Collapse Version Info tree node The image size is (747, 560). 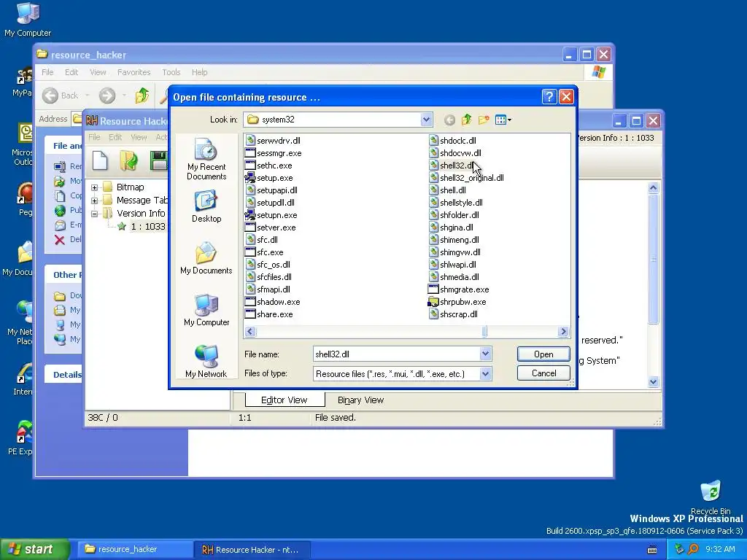click(x=94, y=214)
